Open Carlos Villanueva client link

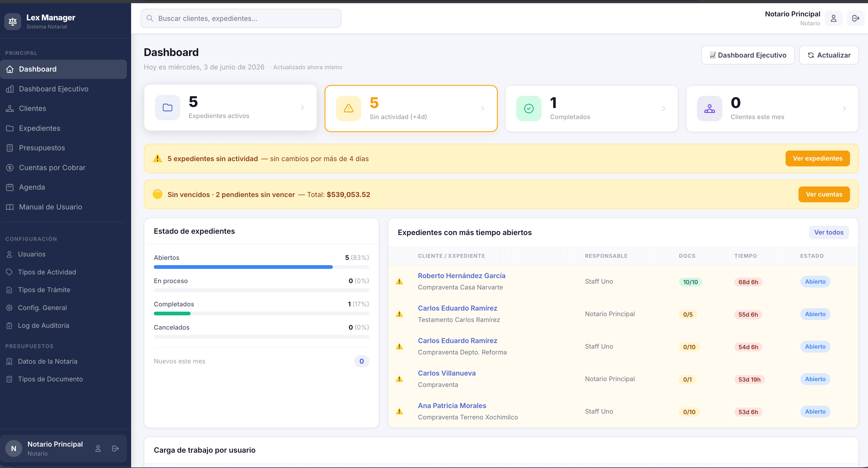(446, 373)
